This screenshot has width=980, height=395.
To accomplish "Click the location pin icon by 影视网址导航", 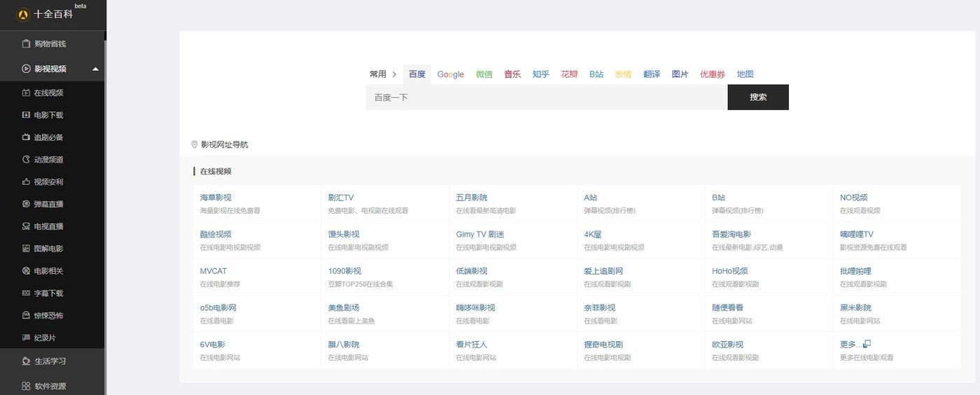I will (x=195, y=144).
